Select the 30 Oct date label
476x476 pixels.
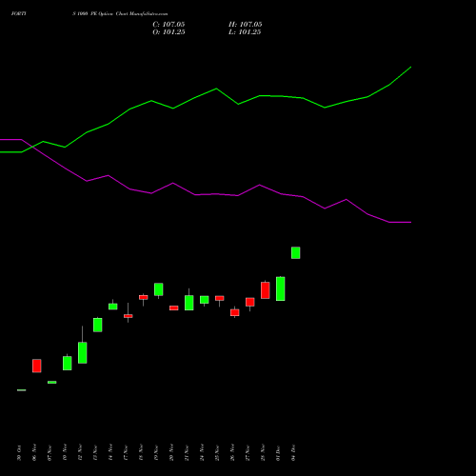19,453
